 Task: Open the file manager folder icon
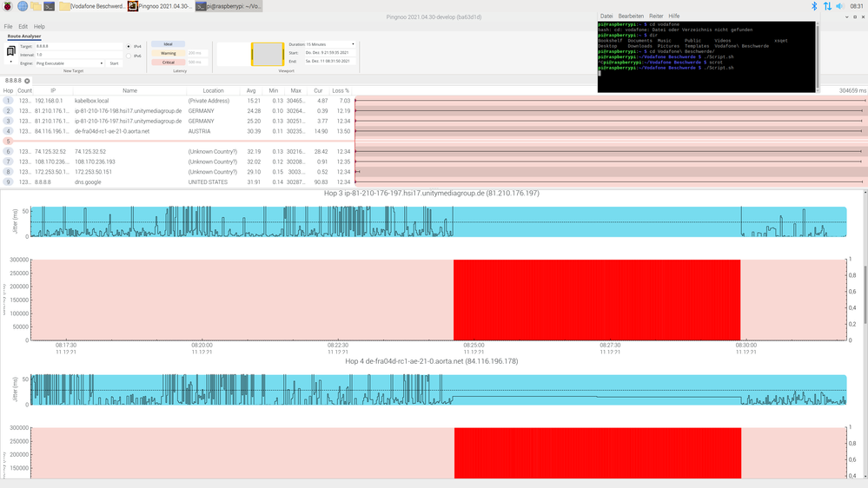[36, 6]
